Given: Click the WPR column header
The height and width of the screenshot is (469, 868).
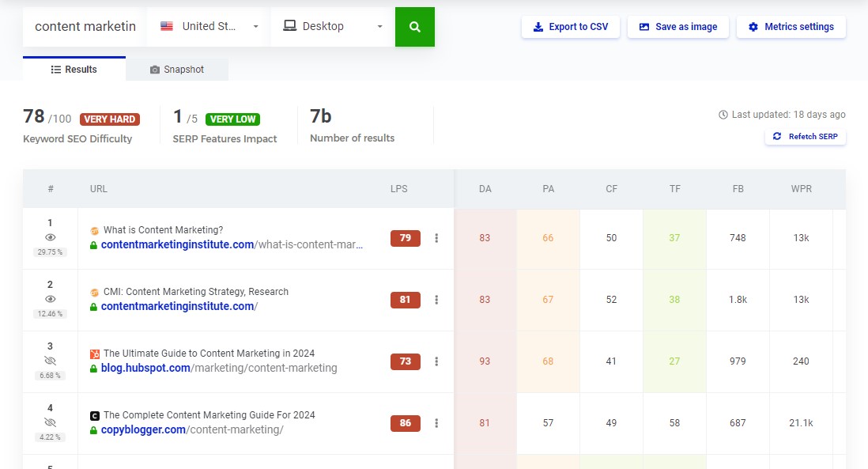Looking at the screenshot, I should 801,189.
